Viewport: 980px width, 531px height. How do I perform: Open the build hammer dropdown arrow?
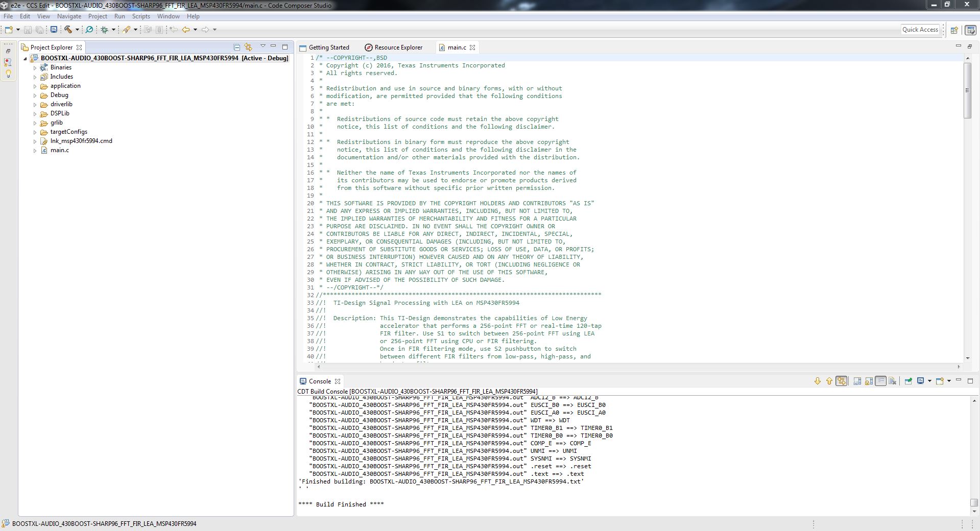click(x=77, y=30)
